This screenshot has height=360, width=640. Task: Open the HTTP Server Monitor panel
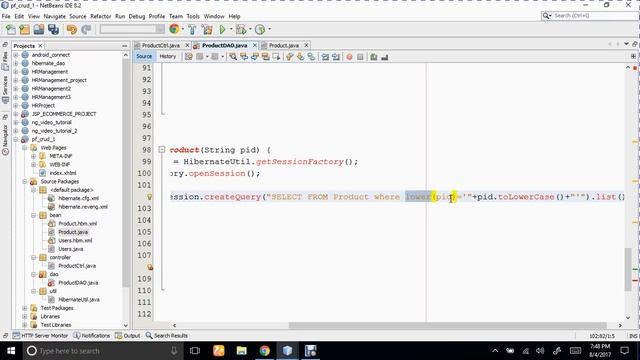[x=40, y=336]
